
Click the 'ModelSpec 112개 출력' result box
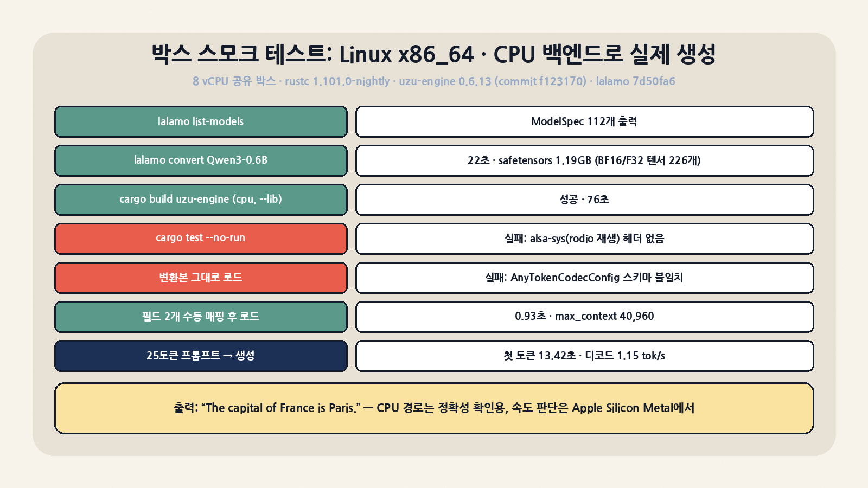pyautogui.click(x=584, y=121)
